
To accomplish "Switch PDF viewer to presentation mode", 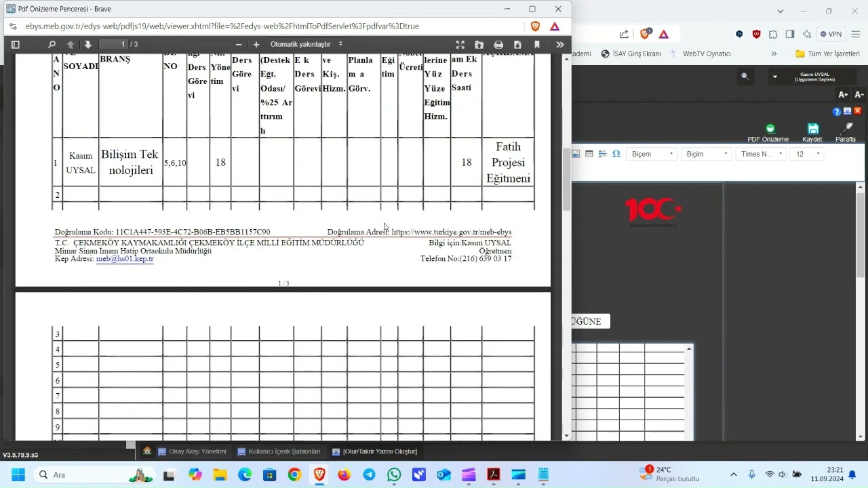I will pos(460,45).
